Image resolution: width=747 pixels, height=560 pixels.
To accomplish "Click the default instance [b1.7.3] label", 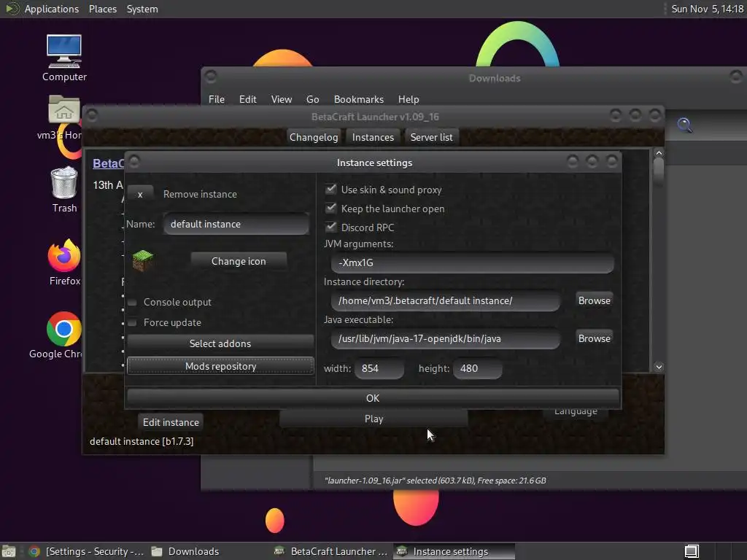I will click(x=142, y=441).
